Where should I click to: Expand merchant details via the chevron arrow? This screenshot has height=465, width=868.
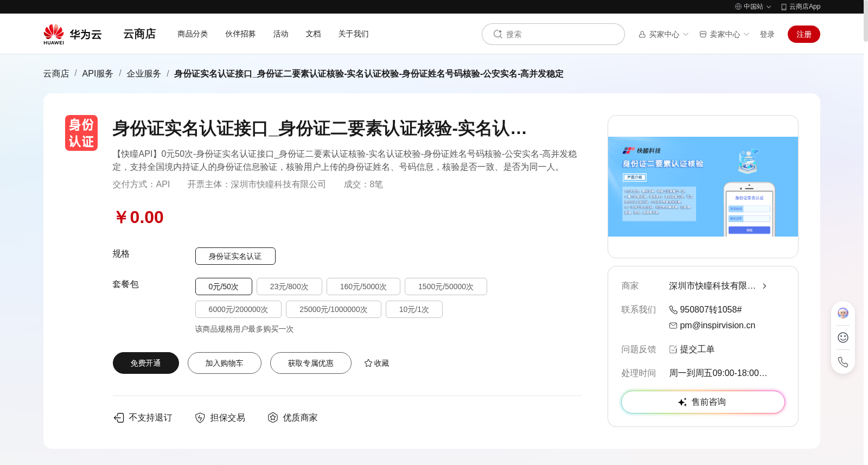click(764, 286)
